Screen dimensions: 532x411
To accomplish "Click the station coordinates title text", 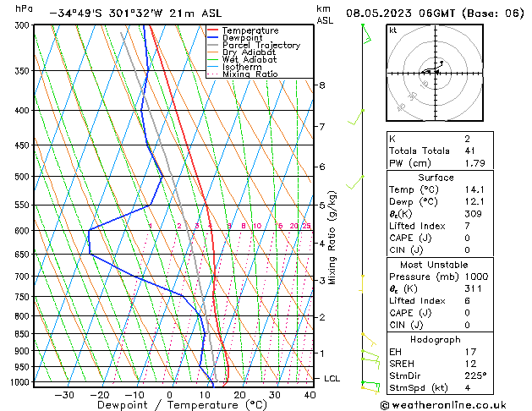I will [135, 14].
